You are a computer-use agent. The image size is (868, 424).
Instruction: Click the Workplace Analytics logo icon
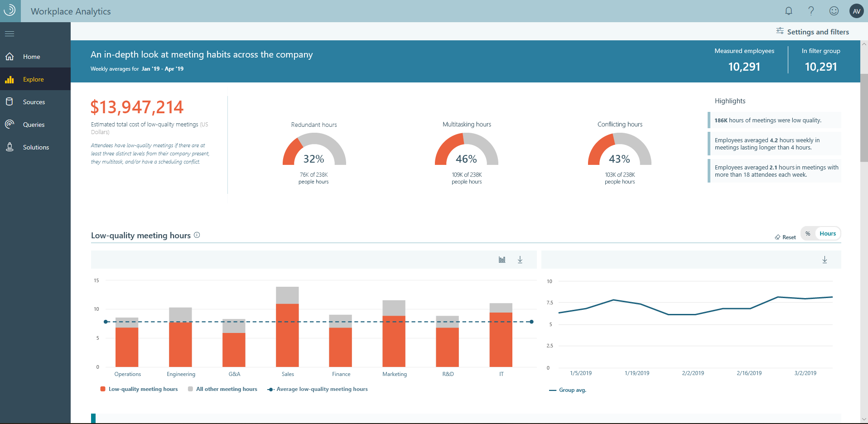[x=10, y=10]
